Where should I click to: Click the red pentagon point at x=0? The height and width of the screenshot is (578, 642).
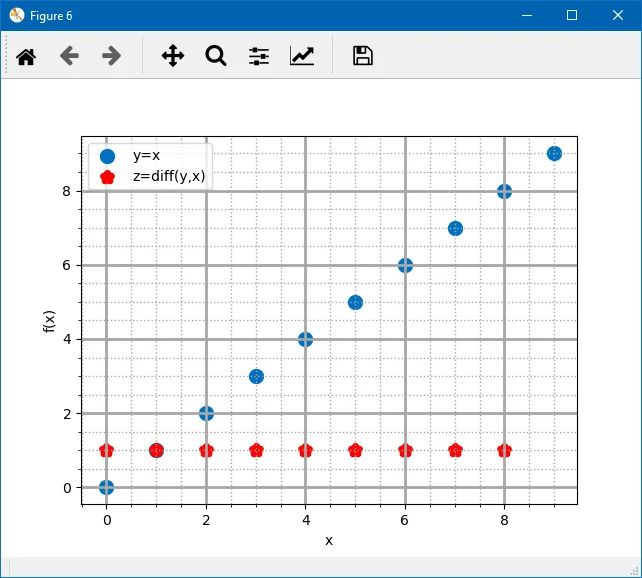point(106,451)
